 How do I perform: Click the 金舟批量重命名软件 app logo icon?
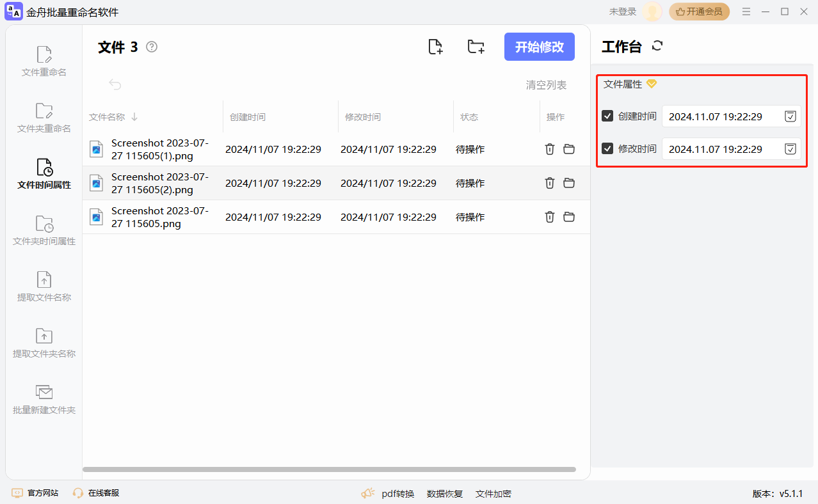click(13, 12)
